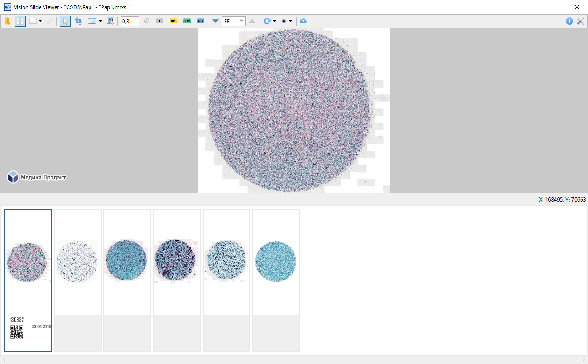Click the QR code on the first slide label

(x=17, y=332)
